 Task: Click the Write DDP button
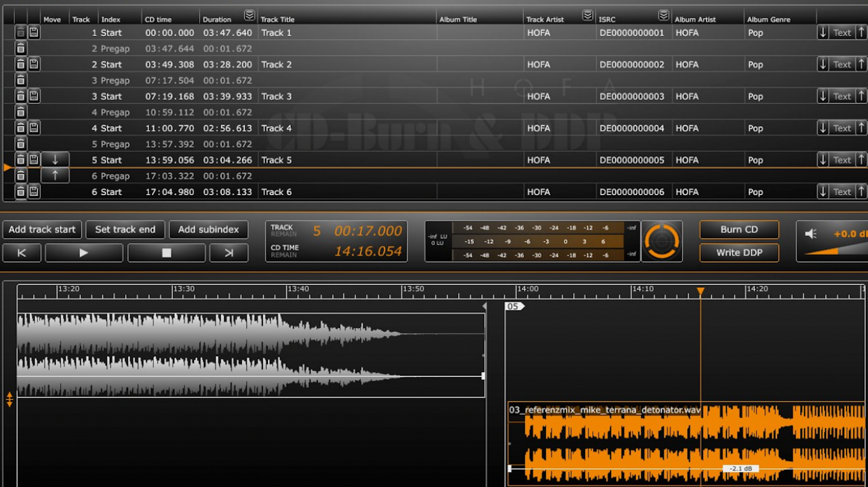click(739, 253)
